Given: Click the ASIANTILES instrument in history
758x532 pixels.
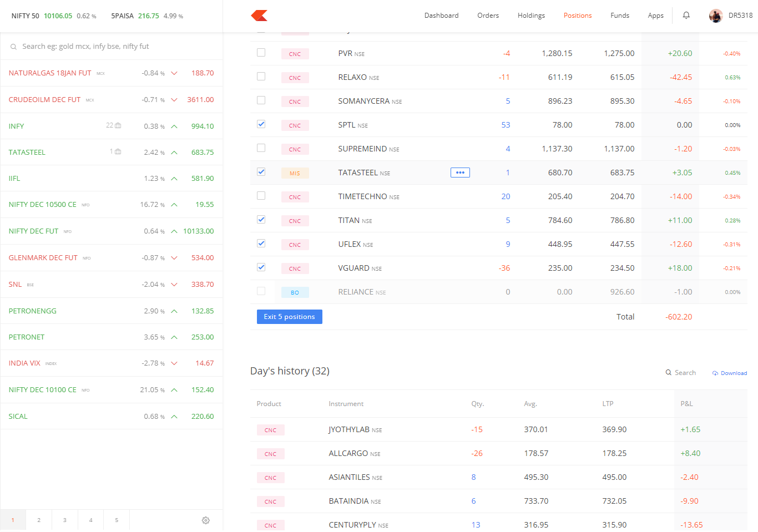Looking at the screenshot, I should pyautogui.click(x=350, y=477).
